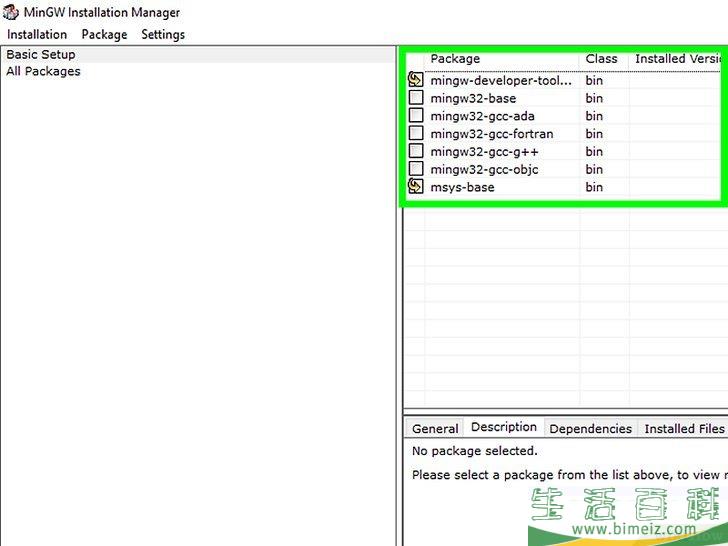Select All Packages in the left pane
Viewport: 728px width, 546px height.
(43, 71)
